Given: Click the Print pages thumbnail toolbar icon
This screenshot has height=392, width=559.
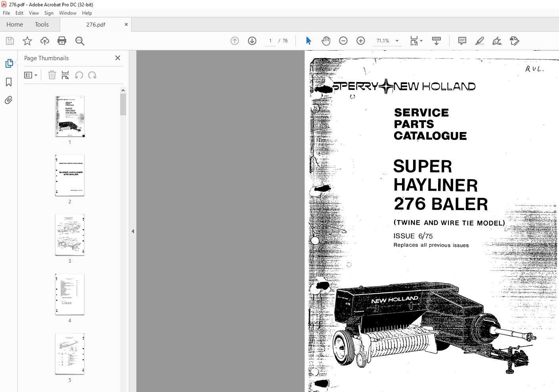Looking at the screenshot, I should pyautogui.click(x=65, y=75).
